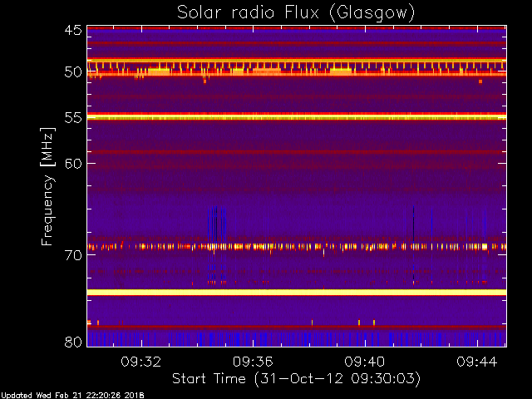Click the '09:40' time tick label
The width and height of the screenshot is (532, 399).
coord(365,362)
